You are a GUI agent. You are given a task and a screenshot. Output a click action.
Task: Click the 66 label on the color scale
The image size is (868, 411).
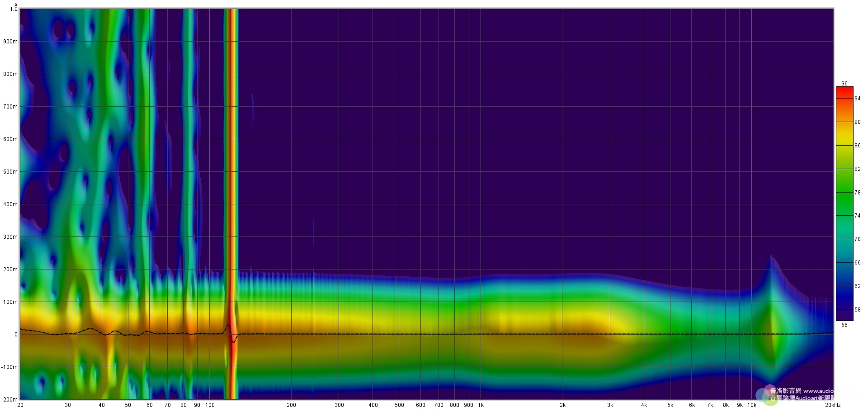coord(858,263)
